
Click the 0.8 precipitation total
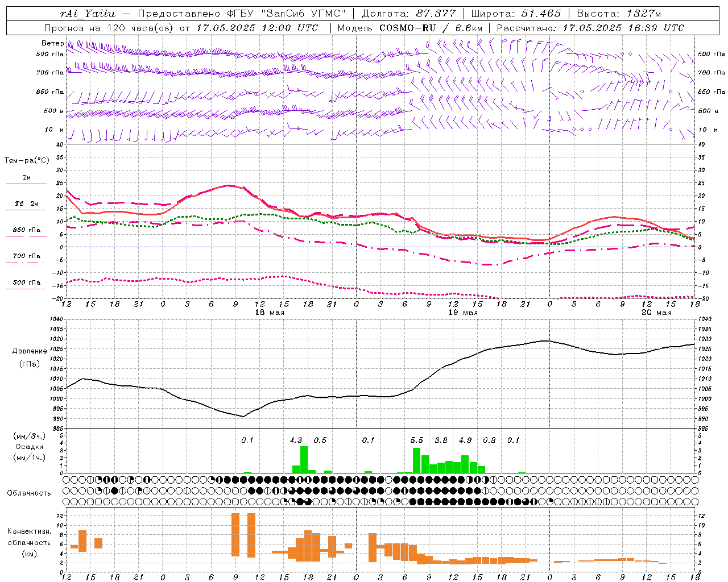489,440
